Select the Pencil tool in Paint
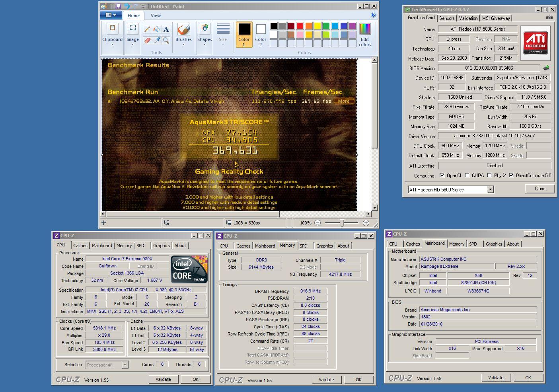 coord(147,29)
